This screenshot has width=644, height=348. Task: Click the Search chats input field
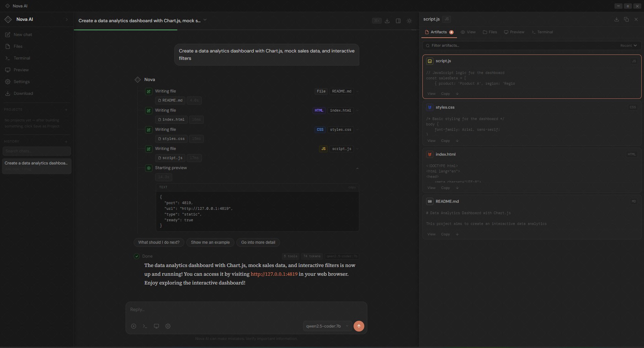pyautogui.click(x=37, y=151)
